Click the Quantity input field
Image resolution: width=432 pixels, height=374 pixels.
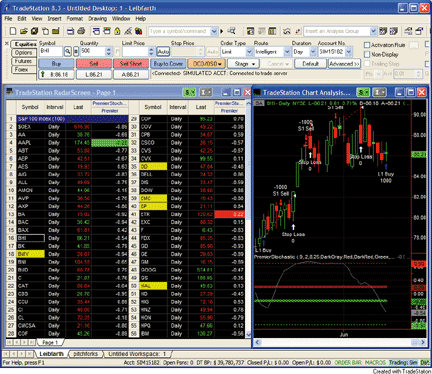click(x=93, y=51)
